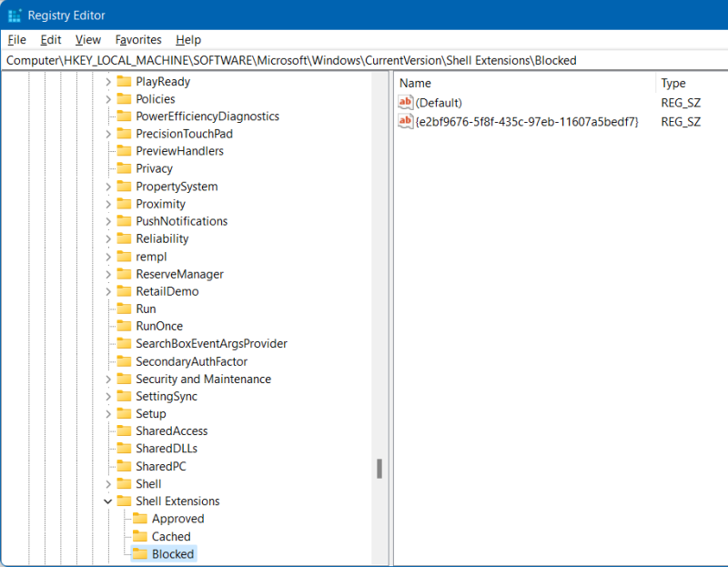Select the SettingSync key label
Image resolution: width=728 pixels, height=567 pixels.
pyautogui.click(x=167, y=396)
